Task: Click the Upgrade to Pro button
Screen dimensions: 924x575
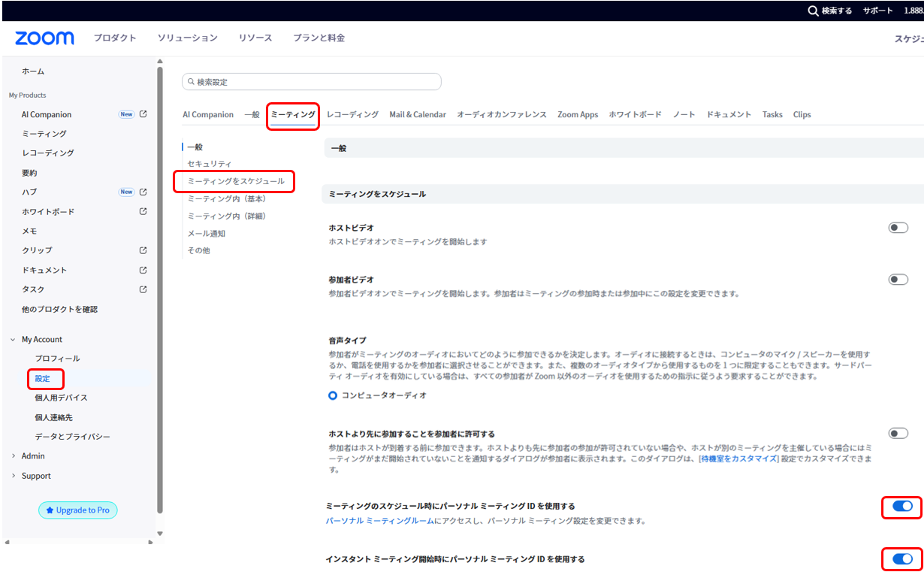Action: coord(78,510)
